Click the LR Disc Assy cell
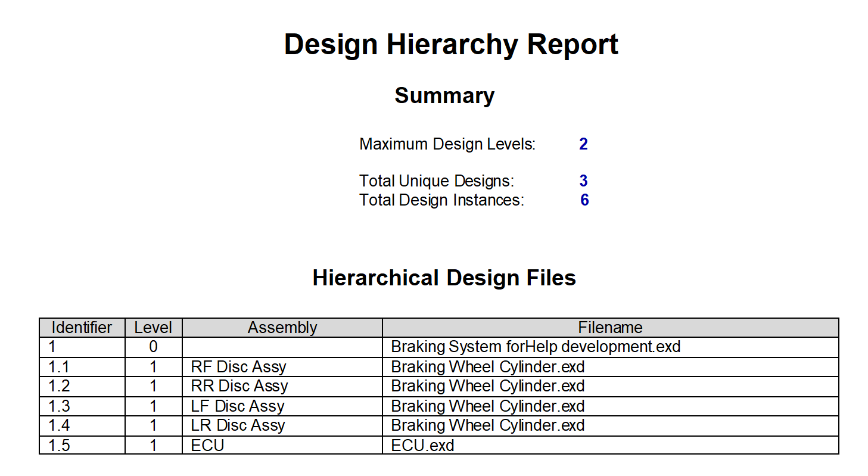Viewport: 868px width, 476px height. coord(282,426)
